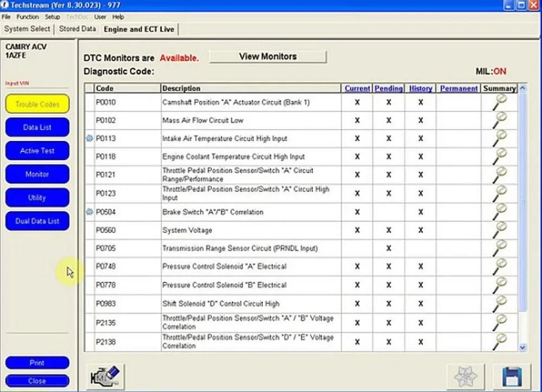Click freeze frame snowflake icon beside P0504
Image resolution: width=542 pixels, height=392 pixels.
tap(89, 212)
